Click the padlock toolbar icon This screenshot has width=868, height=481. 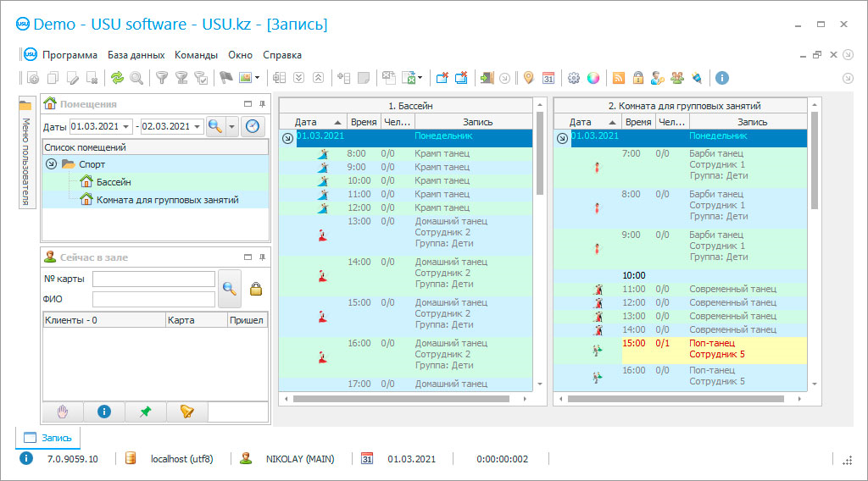637,78
